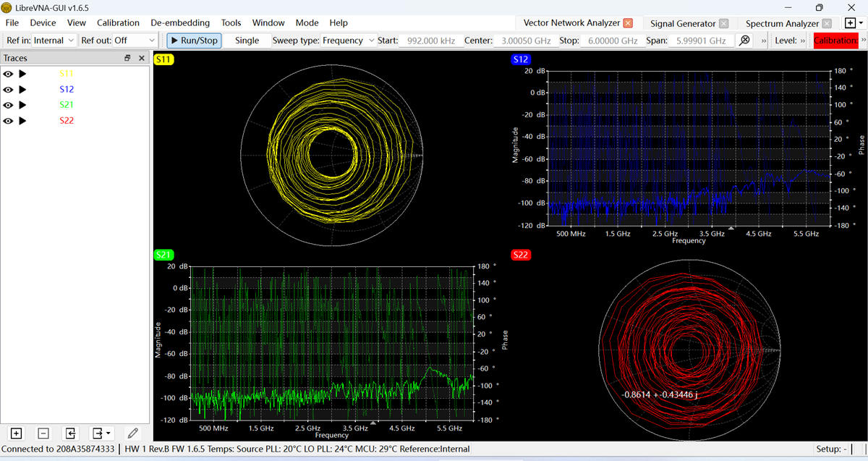Click the full-span zoom magnifier icon
This screenshot has height=461, width=868.
[744, 41]
